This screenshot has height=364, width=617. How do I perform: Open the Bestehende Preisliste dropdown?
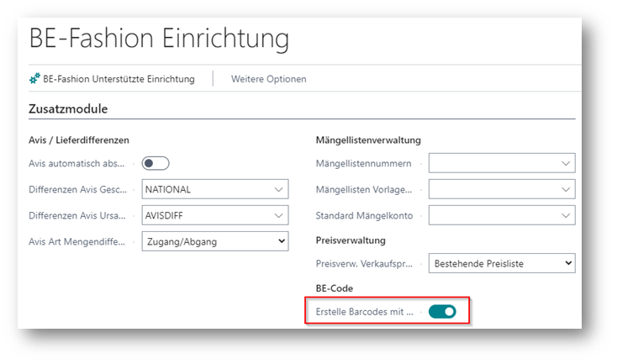(502, 263)
